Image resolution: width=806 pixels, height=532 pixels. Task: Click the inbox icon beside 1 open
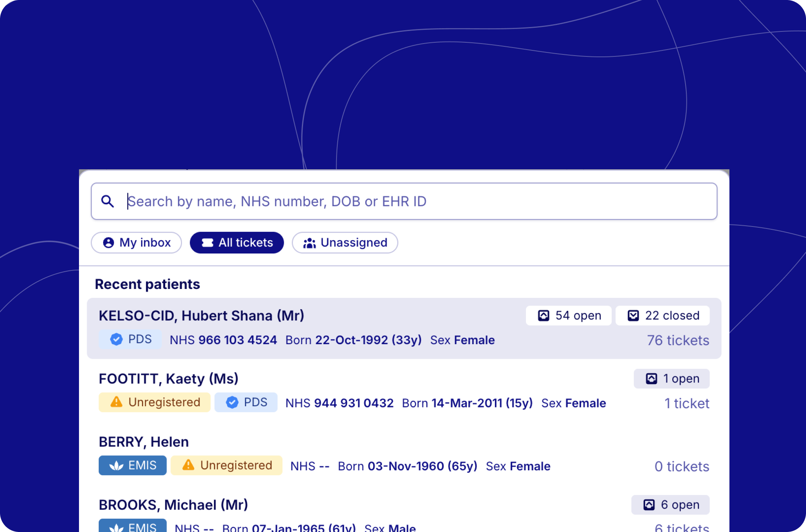click(x=652, y=379)
